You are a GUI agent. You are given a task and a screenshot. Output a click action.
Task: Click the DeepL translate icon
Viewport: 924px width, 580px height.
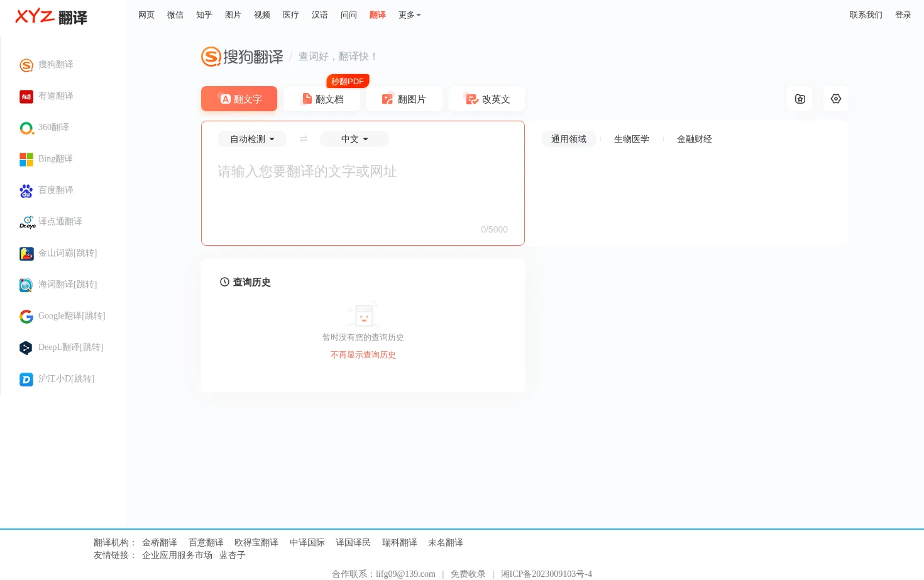[26, 347]
